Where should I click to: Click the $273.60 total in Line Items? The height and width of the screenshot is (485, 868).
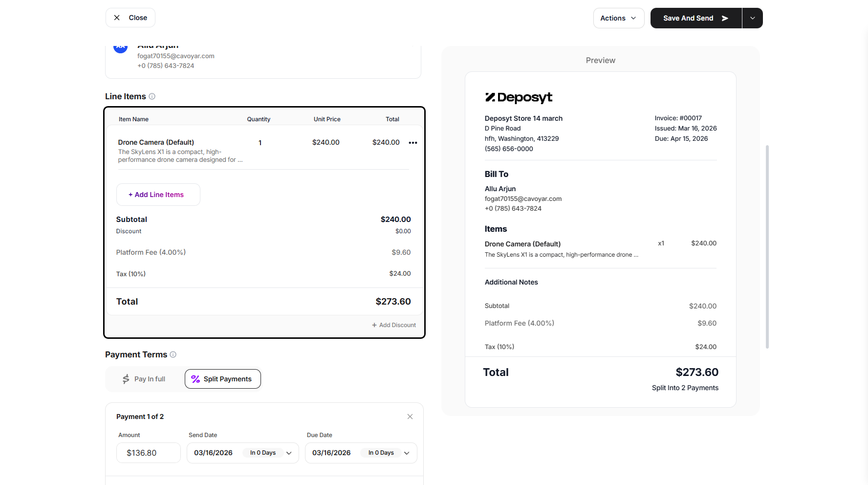393,302
